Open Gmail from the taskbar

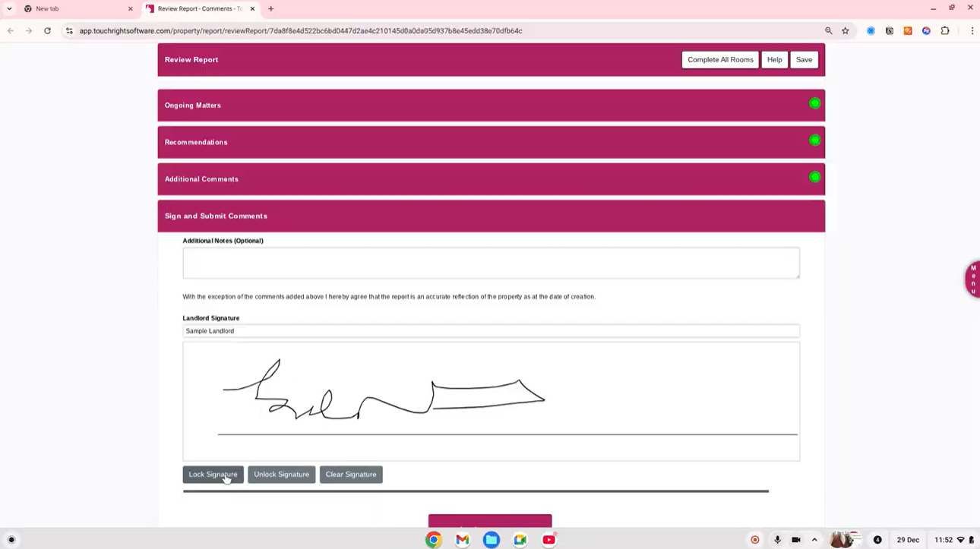[x=463, y=540]
